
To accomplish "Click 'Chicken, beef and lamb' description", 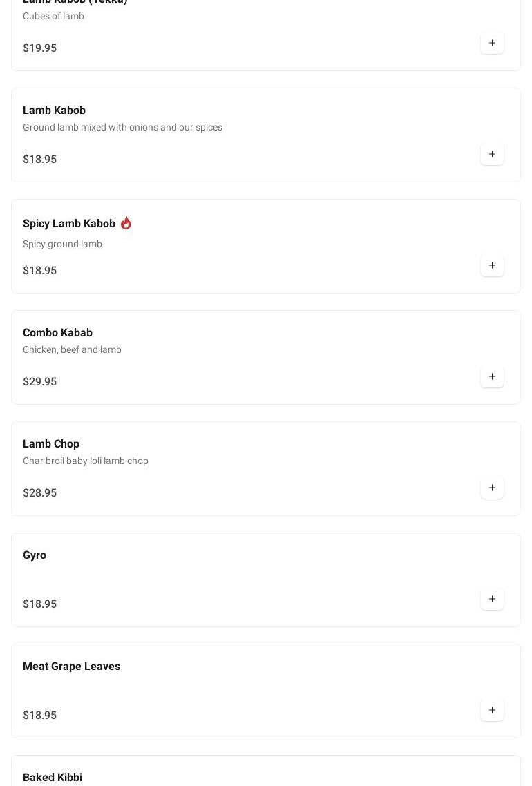I will [x=72, y=350].
